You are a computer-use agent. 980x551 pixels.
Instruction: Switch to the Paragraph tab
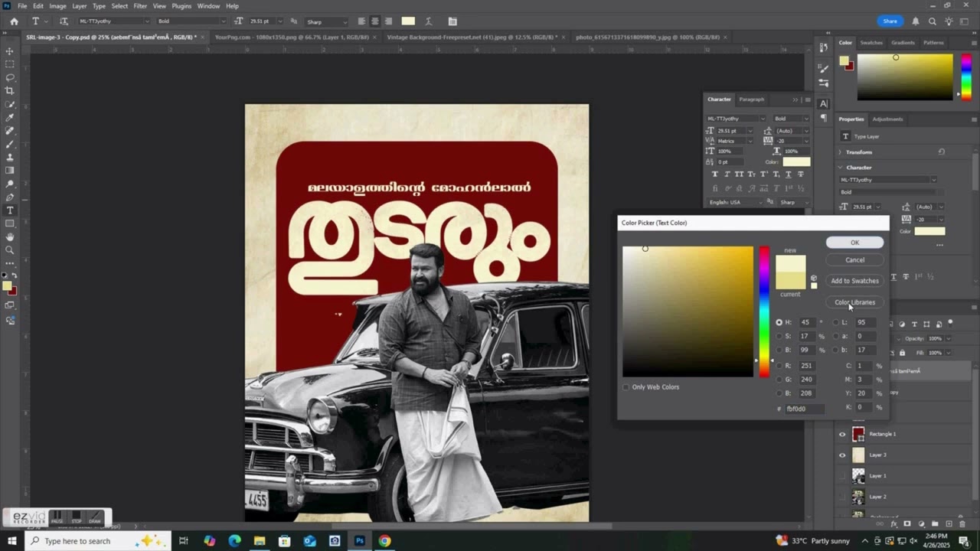point(751,99)
